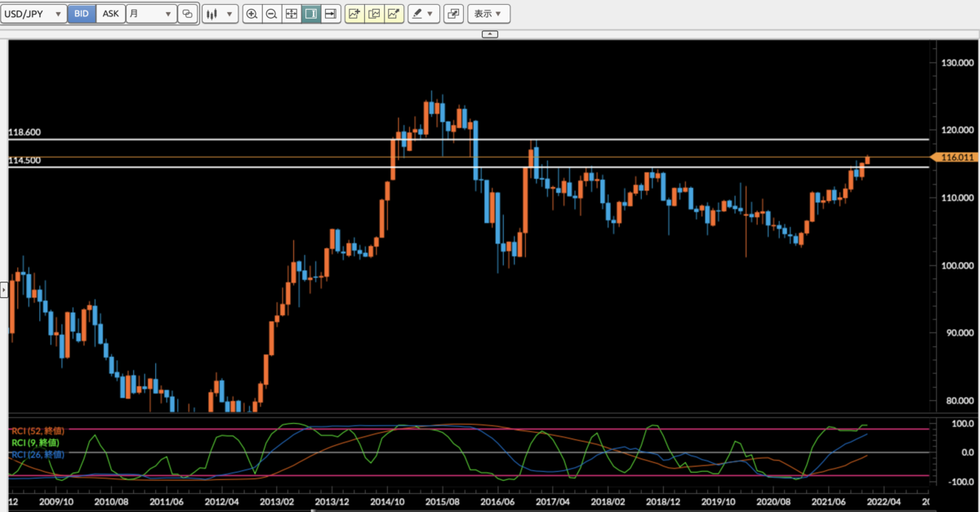Click the RCI (9, 終値) indicator label
The height and width of the screenshot is (512, 980).
pos(34,443)
